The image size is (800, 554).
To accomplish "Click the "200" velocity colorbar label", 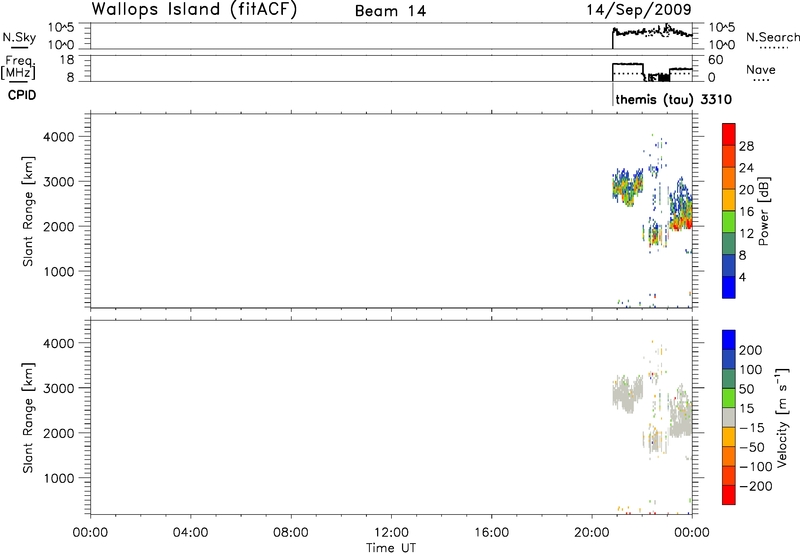I will point(751,350).
